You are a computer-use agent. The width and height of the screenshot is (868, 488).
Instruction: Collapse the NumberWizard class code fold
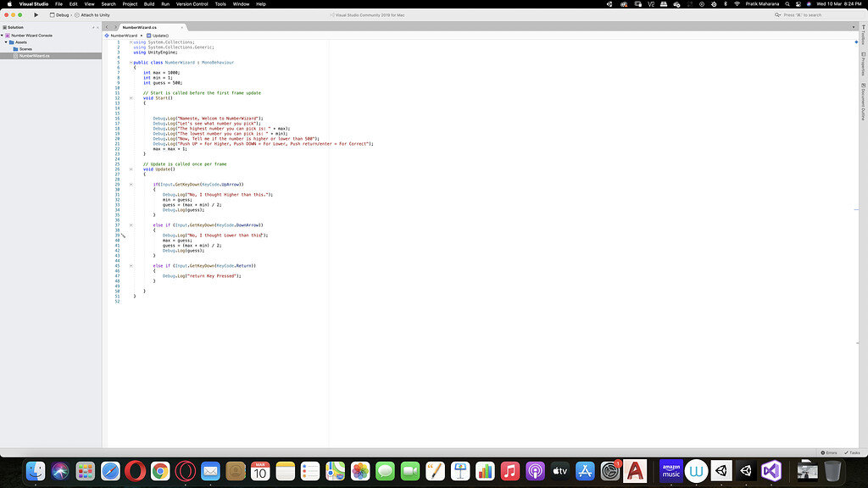[x=131, y=63]
